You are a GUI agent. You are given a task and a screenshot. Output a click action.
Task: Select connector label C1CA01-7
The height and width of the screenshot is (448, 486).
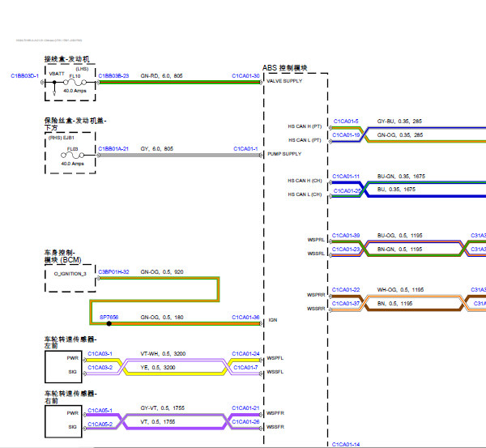point(245,367)
